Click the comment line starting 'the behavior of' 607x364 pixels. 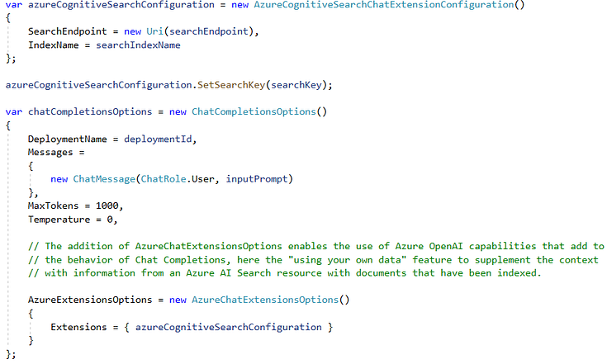(313, 260)
